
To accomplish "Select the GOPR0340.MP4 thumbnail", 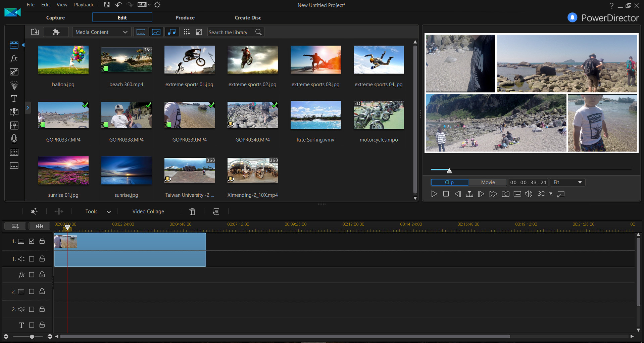I will [x=252, y=115].
